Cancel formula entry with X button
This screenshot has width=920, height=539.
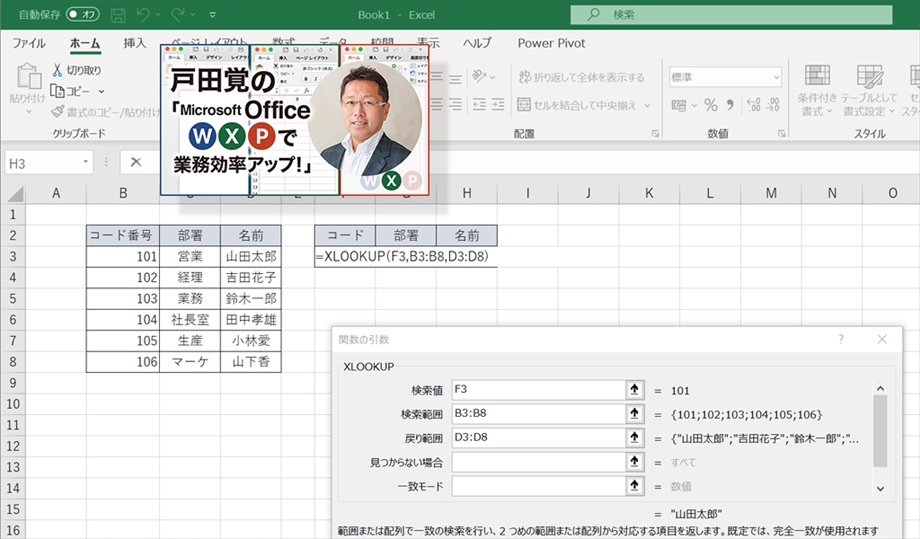pos(136,162)
